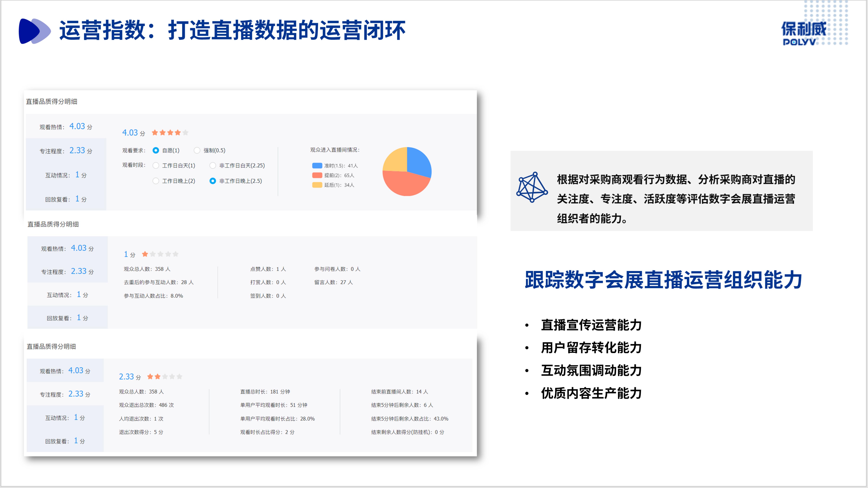Click the bullet 优质内容生产能力
The height and width of the screenshot is (488, 868).
pos(591,393)
